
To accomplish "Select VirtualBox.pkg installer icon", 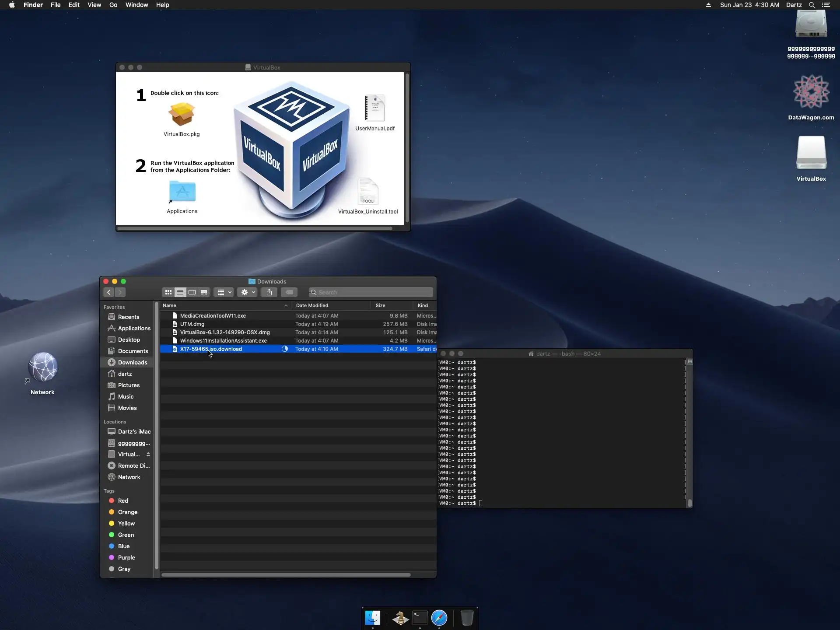I will pyautogui.click(x=182, y=115).
